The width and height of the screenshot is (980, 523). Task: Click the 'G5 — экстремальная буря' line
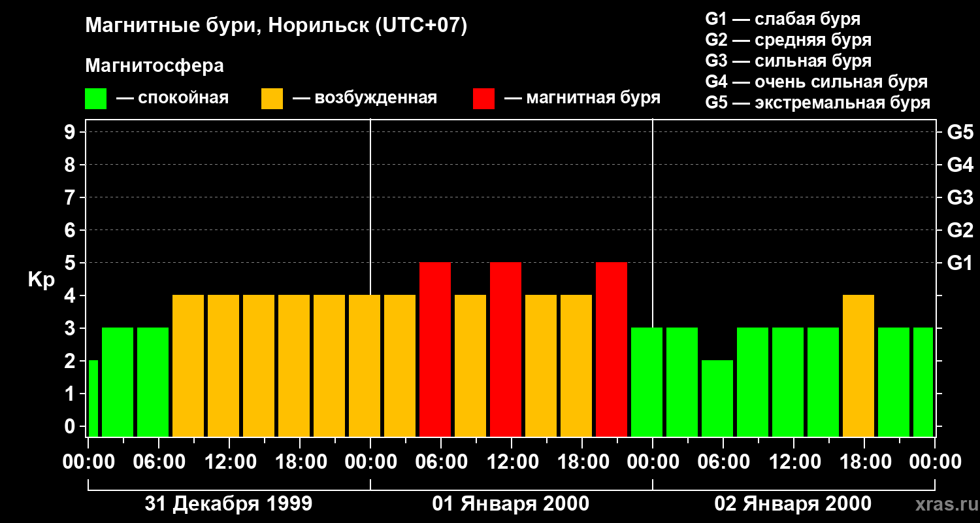click(818, 103)
